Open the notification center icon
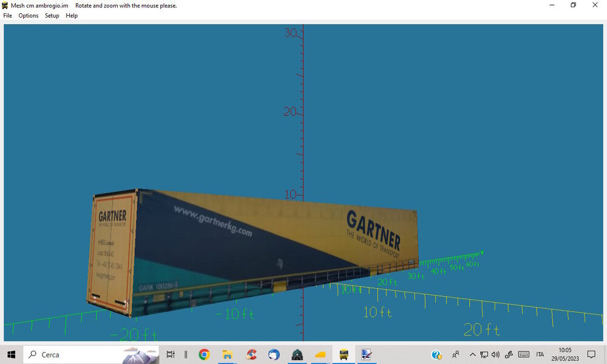The width and height of the screenshot is (607, 364). [x=591, y=354]
